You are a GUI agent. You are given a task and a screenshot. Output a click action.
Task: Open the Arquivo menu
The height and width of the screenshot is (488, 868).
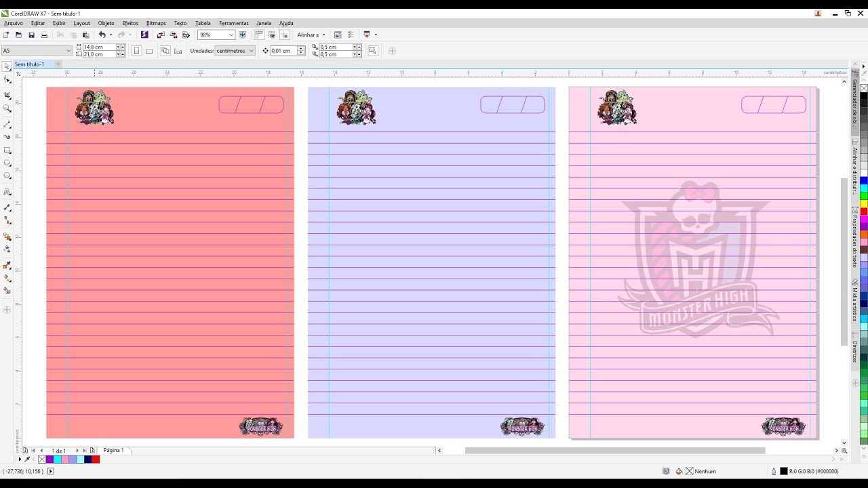point(14,23)
